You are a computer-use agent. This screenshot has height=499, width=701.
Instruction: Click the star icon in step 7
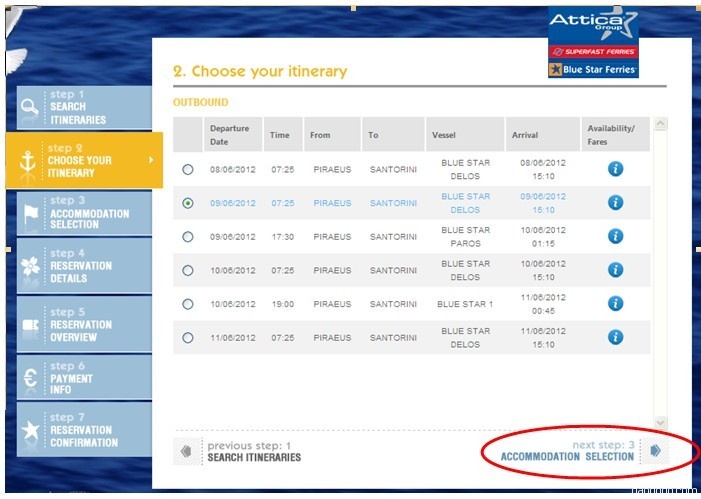click(x=30, y=430)
